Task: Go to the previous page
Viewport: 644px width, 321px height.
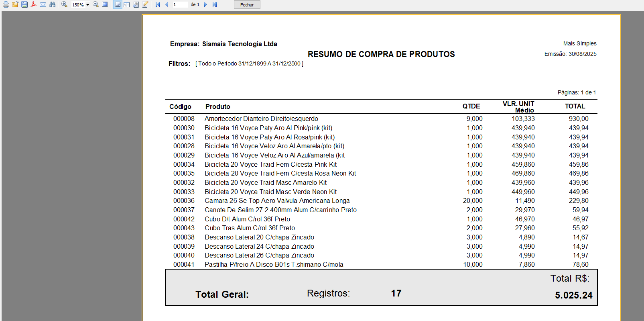Action: point(167,4)
